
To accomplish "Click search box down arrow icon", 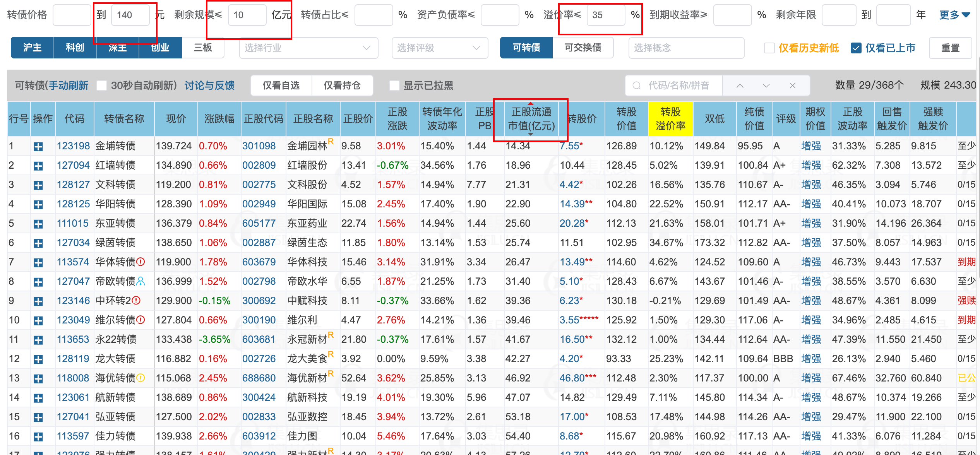I will 766,86.
